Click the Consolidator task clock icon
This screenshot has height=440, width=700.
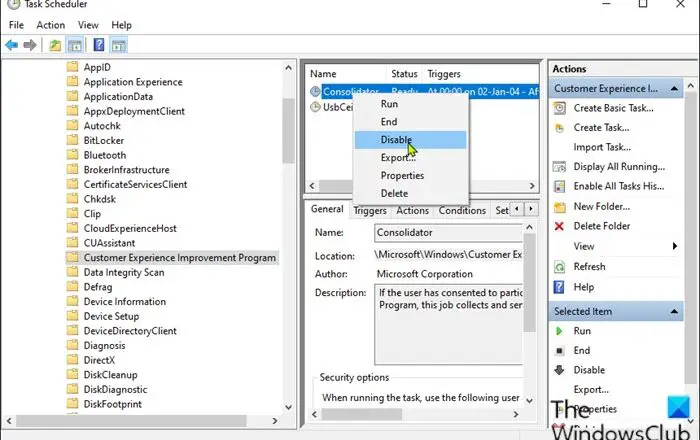[x=315, y=91]
